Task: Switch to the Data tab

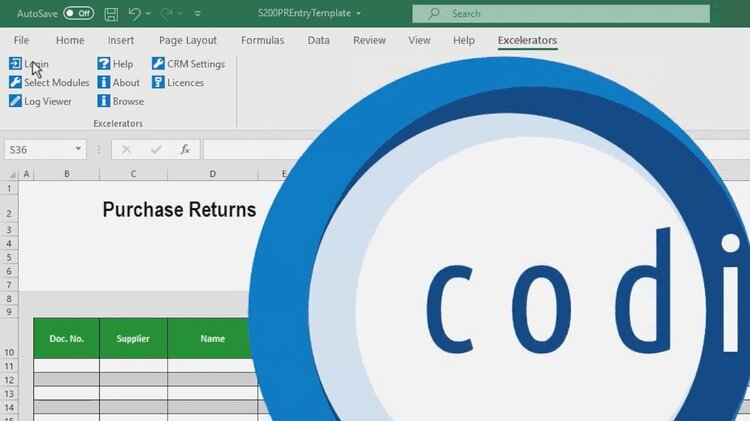Action: pos(318,40)
